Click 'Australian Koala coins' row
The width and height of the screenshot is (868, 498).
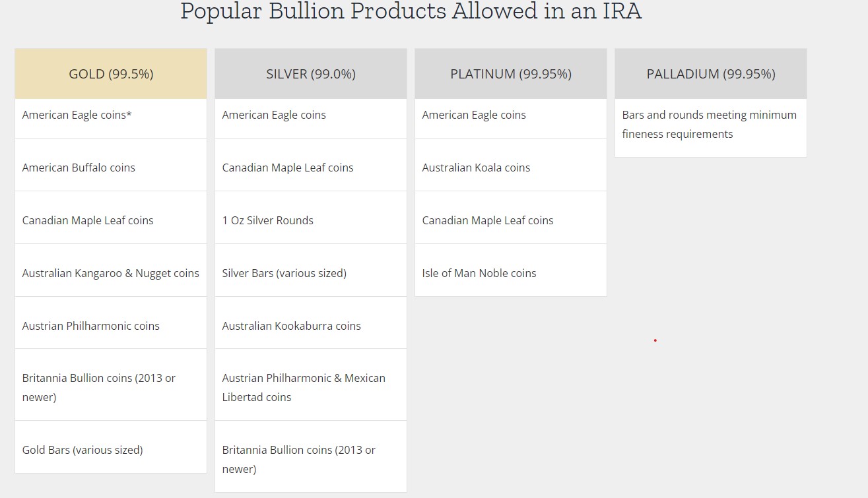coord(511,165)
